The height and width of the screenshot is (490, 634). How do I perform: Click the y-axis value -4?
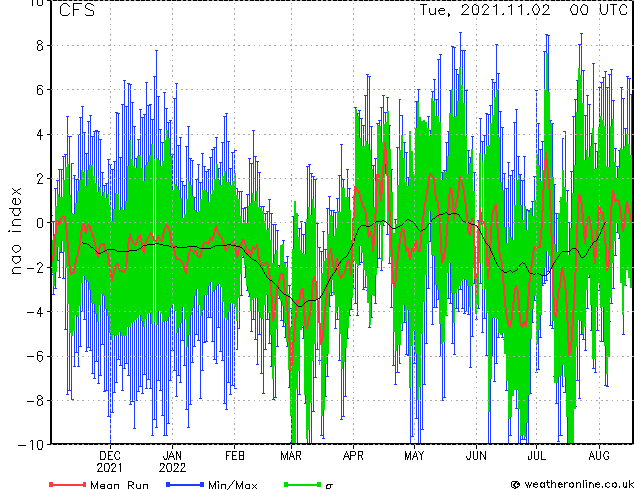pyautogui.click(x=35, y=312)
